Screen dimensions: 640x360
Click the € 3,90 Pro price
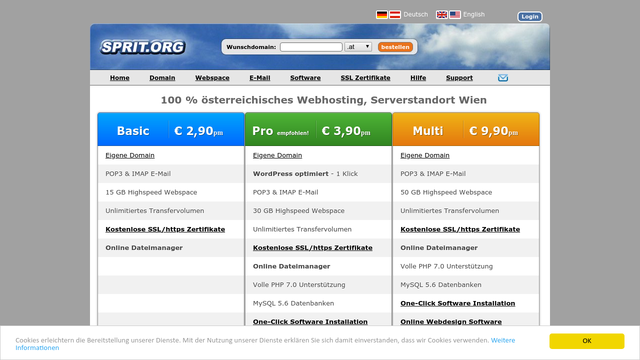346,131
